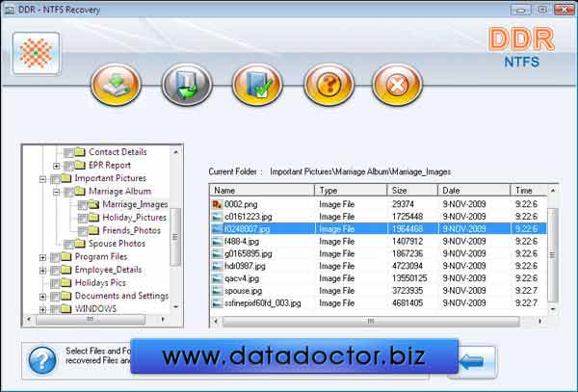Click the g0165895.jpg file icon

[218, 254]
